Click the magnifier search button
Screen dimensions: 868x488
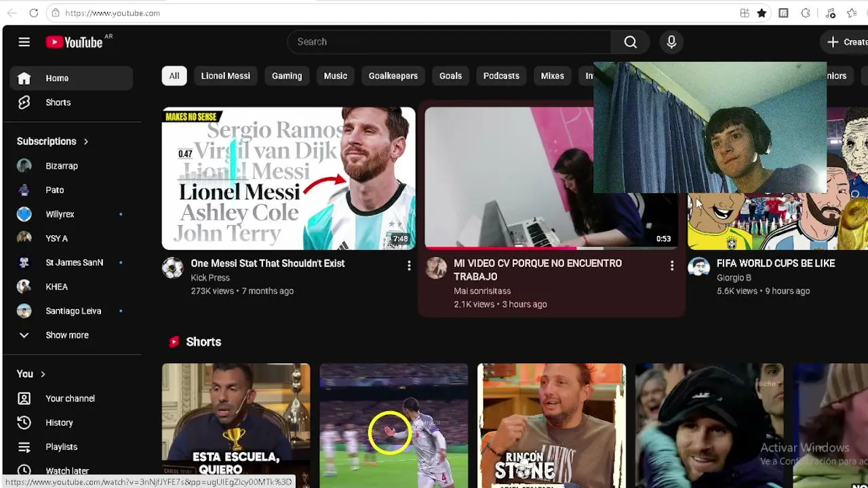pos(631,42)
